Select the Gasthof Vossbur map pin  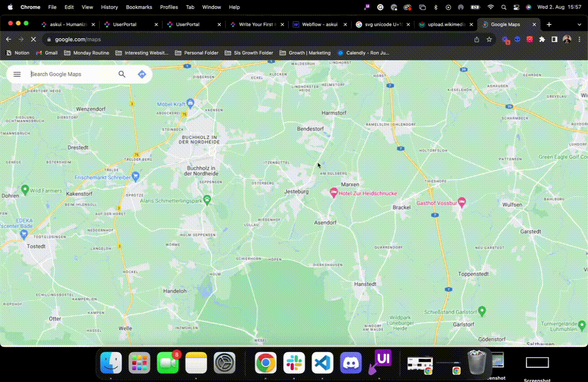[462, 203]
